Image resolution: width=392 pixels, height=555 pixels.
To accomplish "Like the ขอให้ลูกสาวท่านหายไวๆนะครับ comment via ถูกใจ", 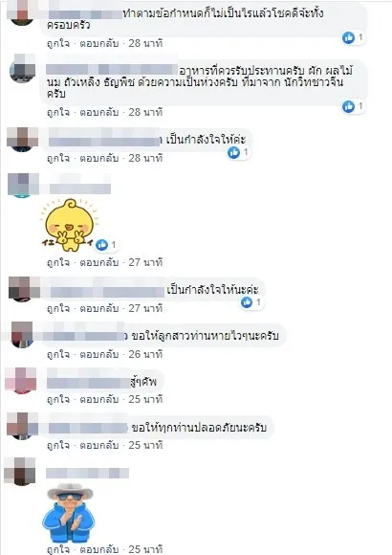I will (x=58, y=354).
